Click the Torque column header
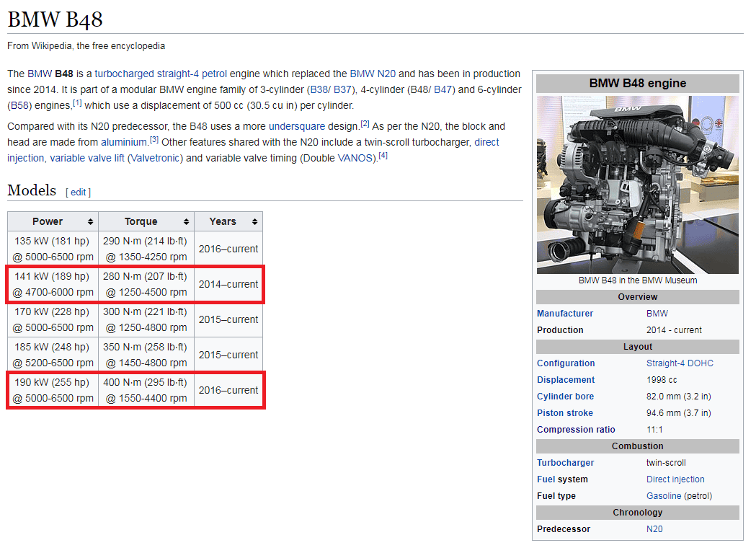The image size is (756, 553). (x=146, y=221)
